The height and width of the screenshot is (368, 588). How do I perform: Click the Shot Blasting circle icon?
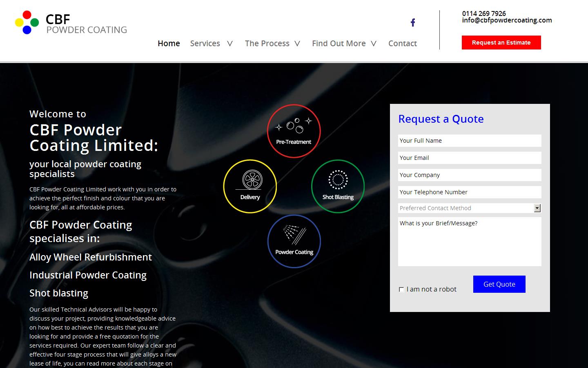click(338, 186)
